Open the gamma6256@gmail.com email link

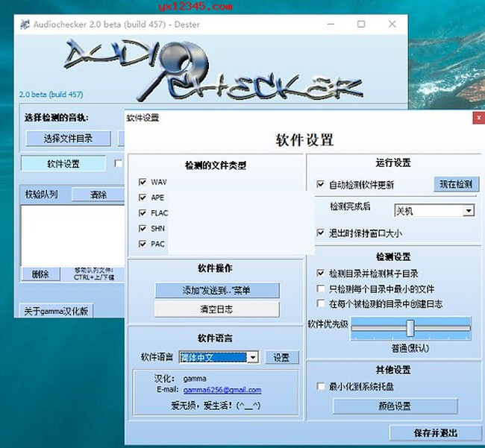point(222,390)
